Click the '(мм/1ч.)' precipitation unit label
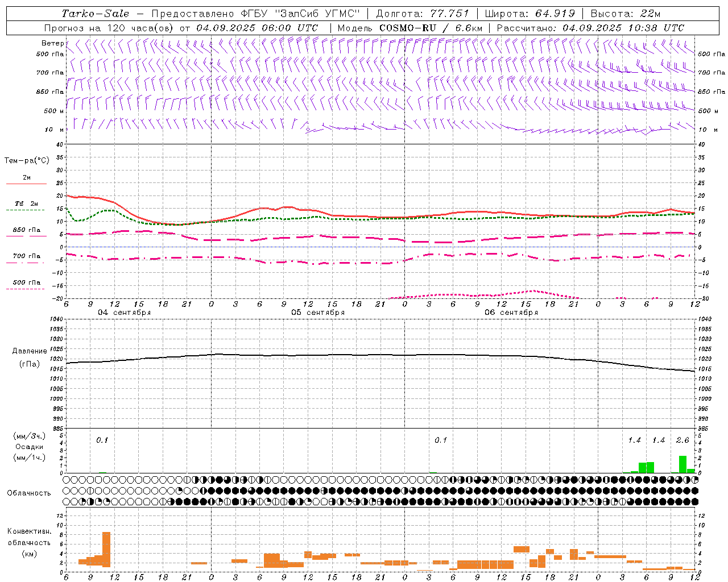The height and width of the screenshot is (582, 728). coord(30,458)
